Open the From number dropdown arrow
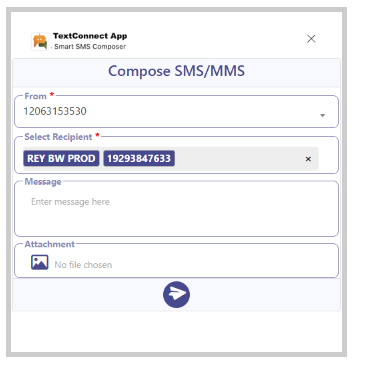Image resolution: width=368 pixels, height=369 pixels. (x=322, y=115)
